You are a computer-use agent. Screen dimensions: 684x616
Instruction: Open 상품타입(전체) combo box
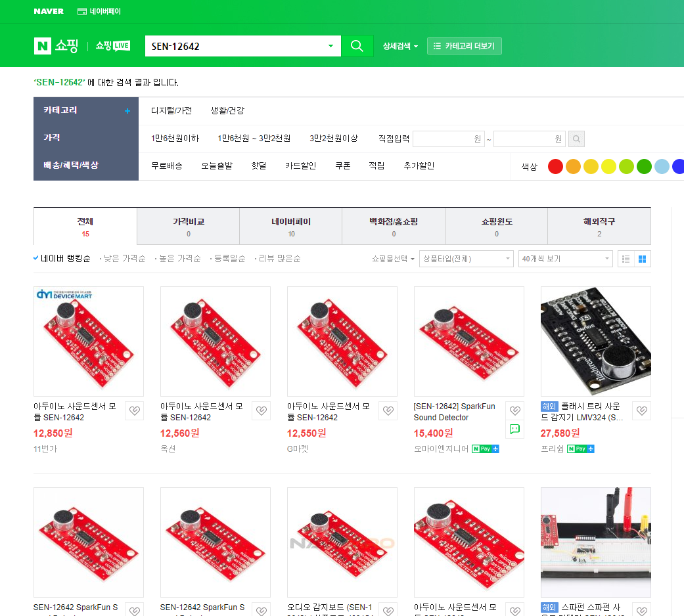click(467, 259)
